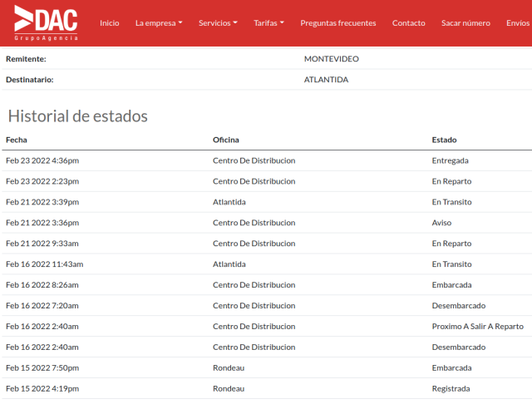The height and width of the screenshot is (409, 532).
Task: Expand the Tarifas dropdown menu
Action: [x=268, y=23]
